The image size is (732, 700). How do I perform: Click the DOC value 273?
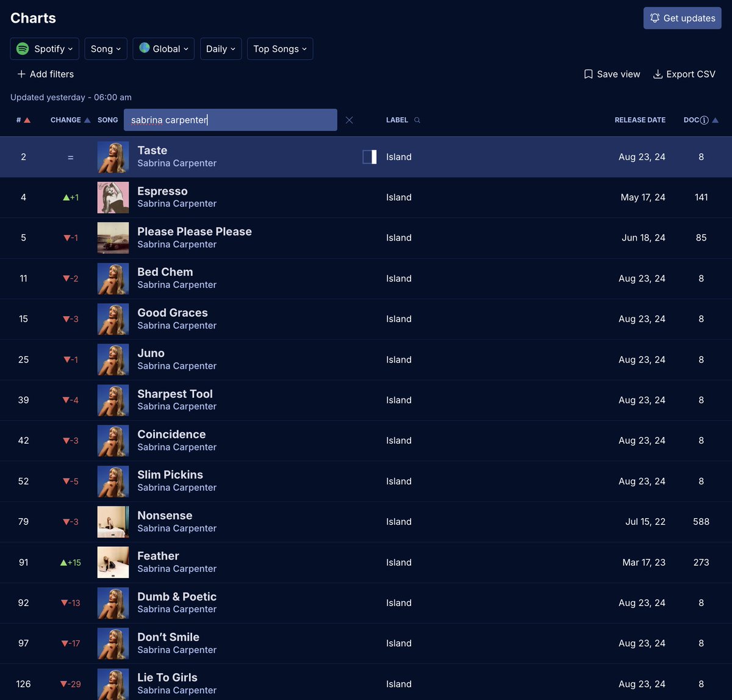(x=701, y=562)
